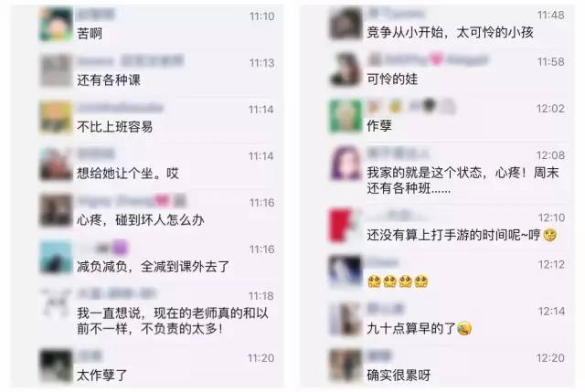
Task: Click purple-haired avatar by "我家的就是这个状态"
Action: [x=346, y=163]
